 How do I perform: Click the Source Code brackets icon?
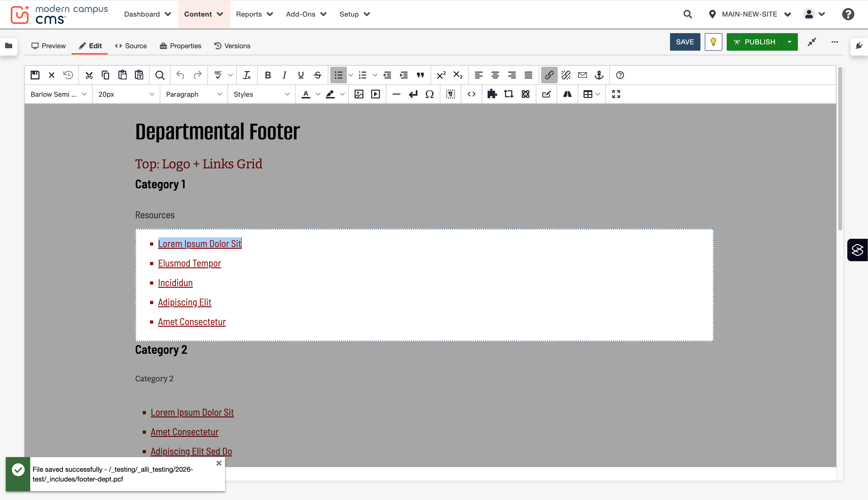coord(471,94)
